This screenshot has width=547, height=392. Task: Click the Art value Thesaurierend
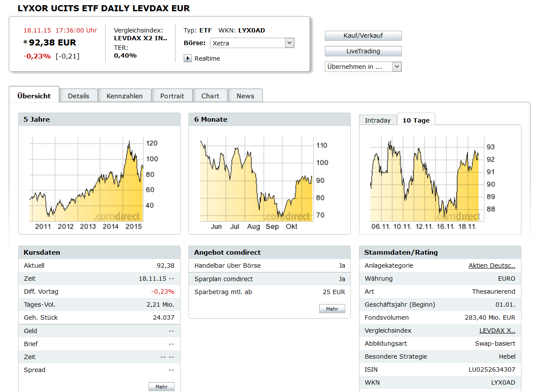[494, 292]
